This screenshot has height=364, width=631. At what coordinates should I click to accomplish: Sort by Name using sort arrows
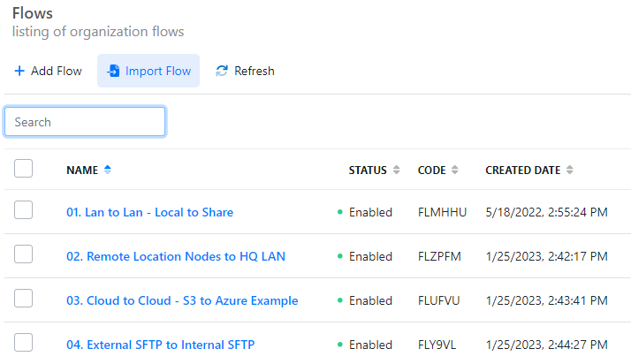tap(108, 170)
